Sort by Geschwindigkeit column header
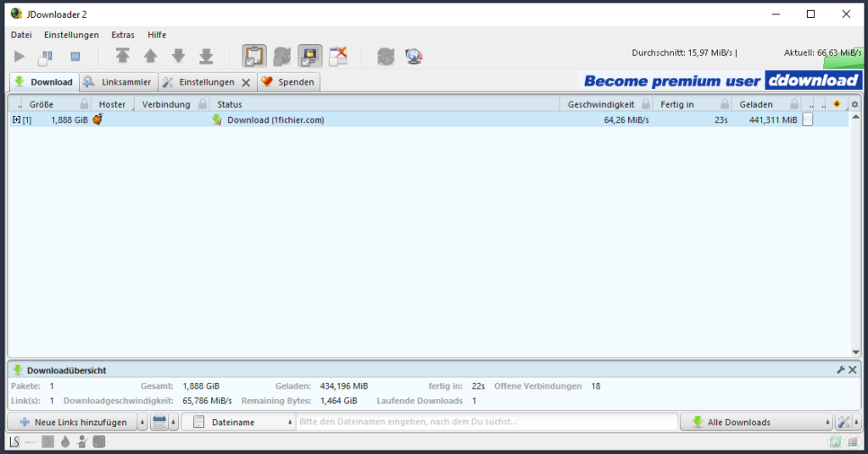868x454 pixels. click(x=601, y=104)
